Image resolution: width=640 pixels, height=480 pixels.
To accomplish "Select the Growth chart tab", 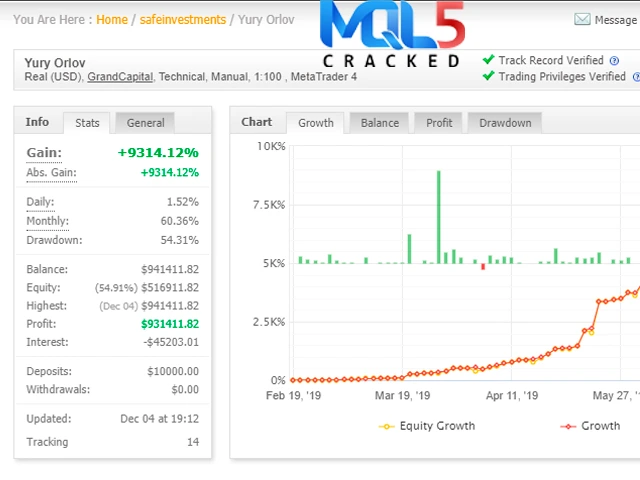I will point(316,123).
